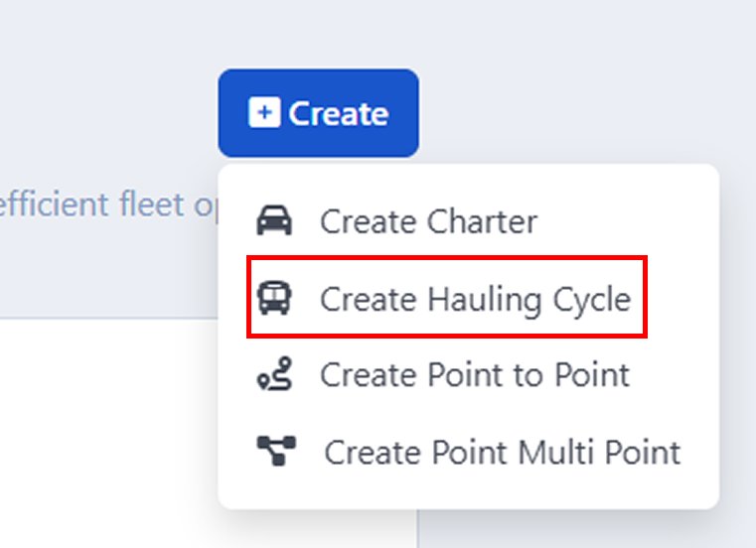Choose Create Hauling Cycle option

tap(474, 298)
